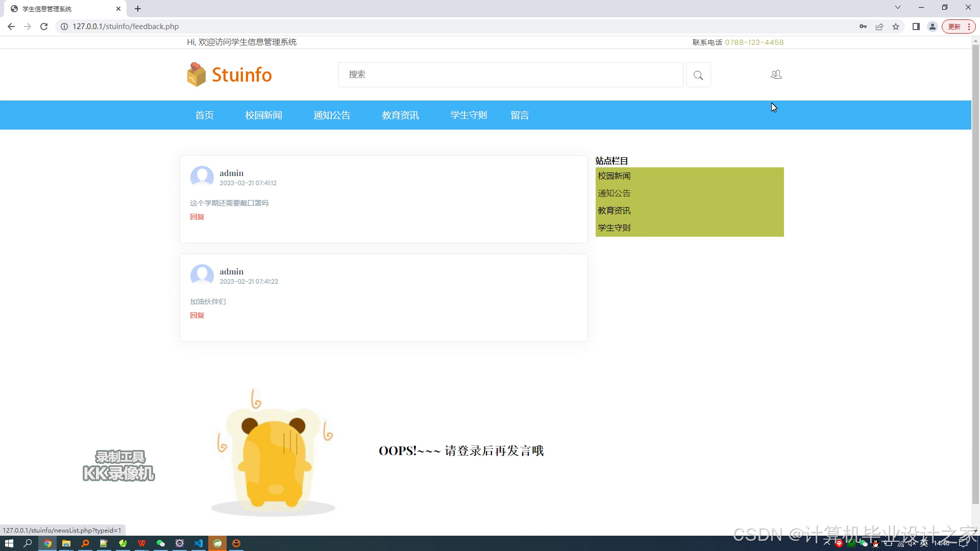The width and height of the screenshot is (980, 551).
Task: Reload the feedback page
Action: tap(44, 27)
